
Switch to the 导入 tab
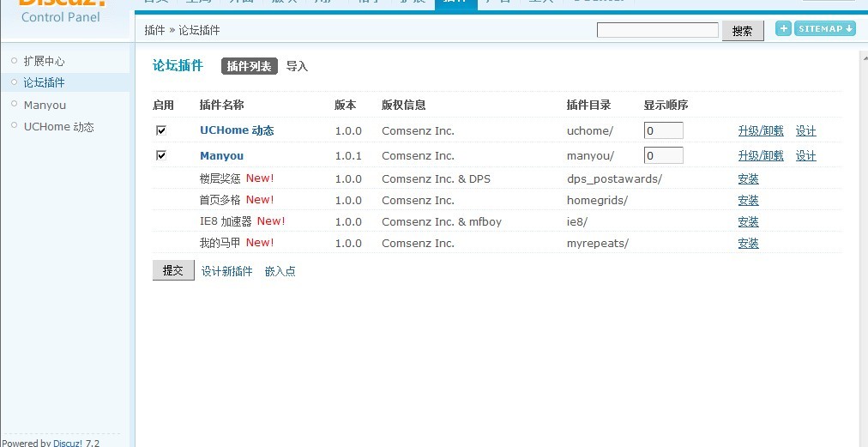[297, 66]
